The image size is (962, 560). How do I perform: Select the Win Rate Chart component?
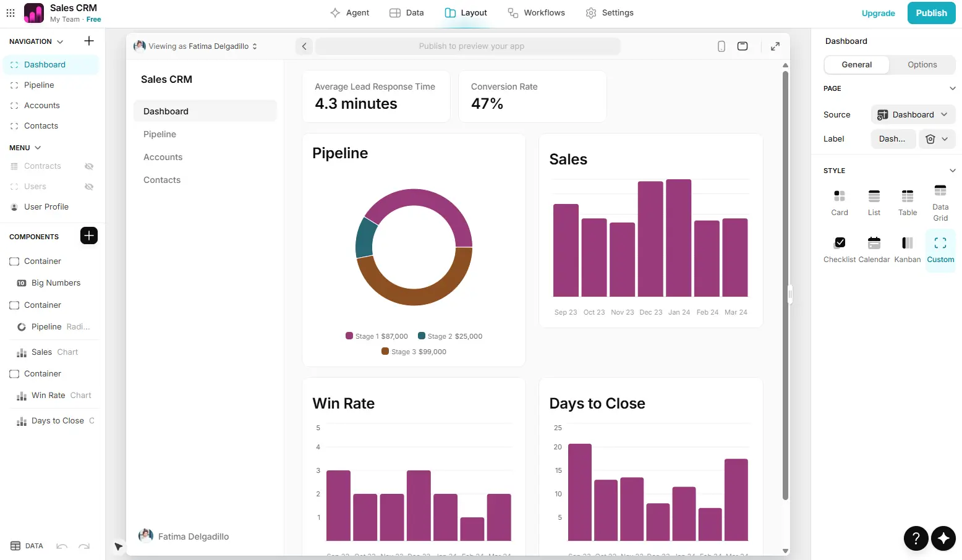(56, 395)
